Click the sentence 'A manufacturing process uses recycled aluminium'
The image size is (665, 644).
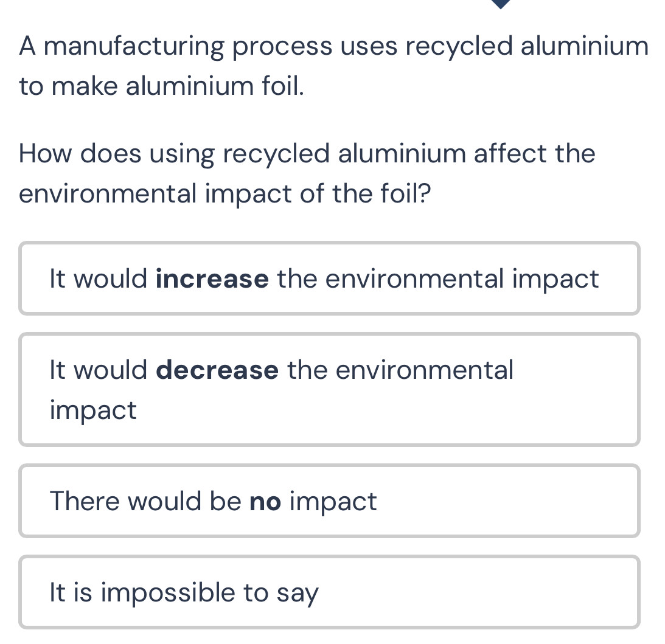point(333,46)
